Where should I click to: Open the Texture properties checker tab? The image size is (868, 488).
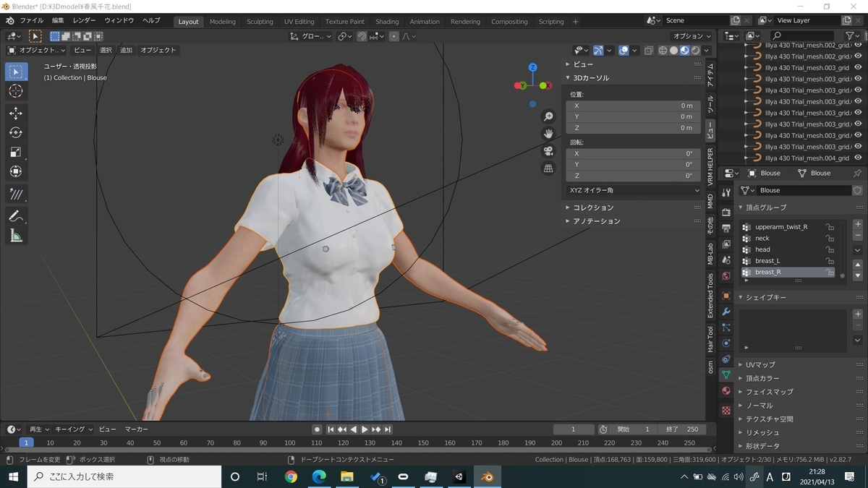[x=726, y=410]
